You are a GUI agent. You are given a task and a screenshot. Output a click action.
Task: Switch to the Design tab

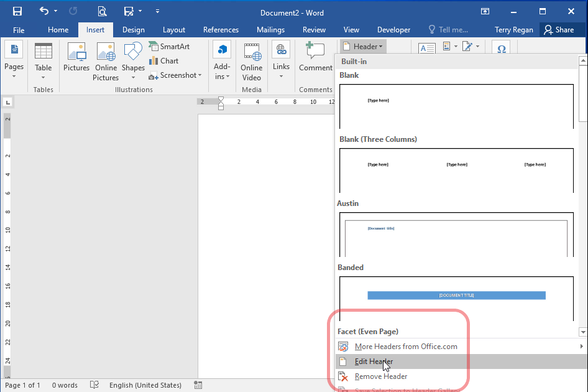(x=134, y=30)
